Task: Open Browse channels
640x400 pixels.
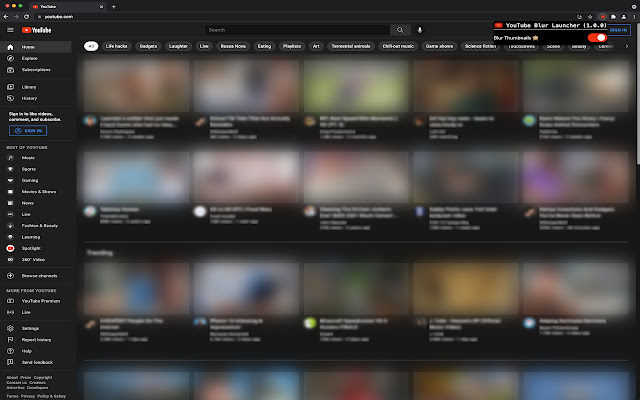Action: [36, 276]
